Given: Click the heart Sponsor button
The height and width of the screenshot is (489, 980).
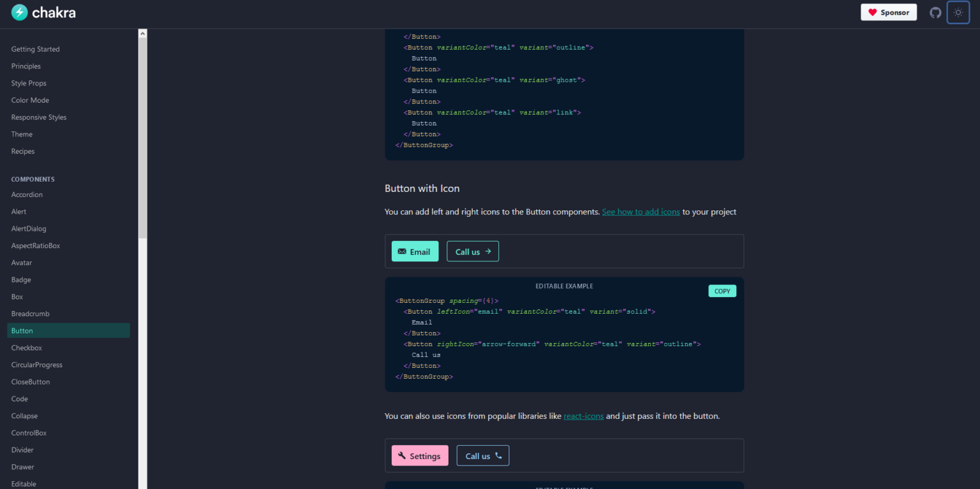Looking at the screenshot, I should 889,12.
